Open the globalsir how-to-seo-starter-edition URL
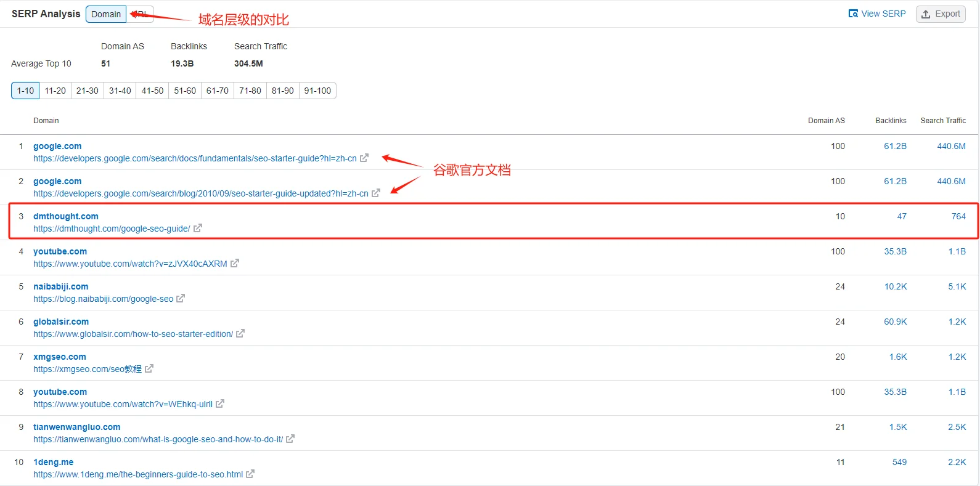This screenshot has height=486, width=980. click(x=133, y=334)
